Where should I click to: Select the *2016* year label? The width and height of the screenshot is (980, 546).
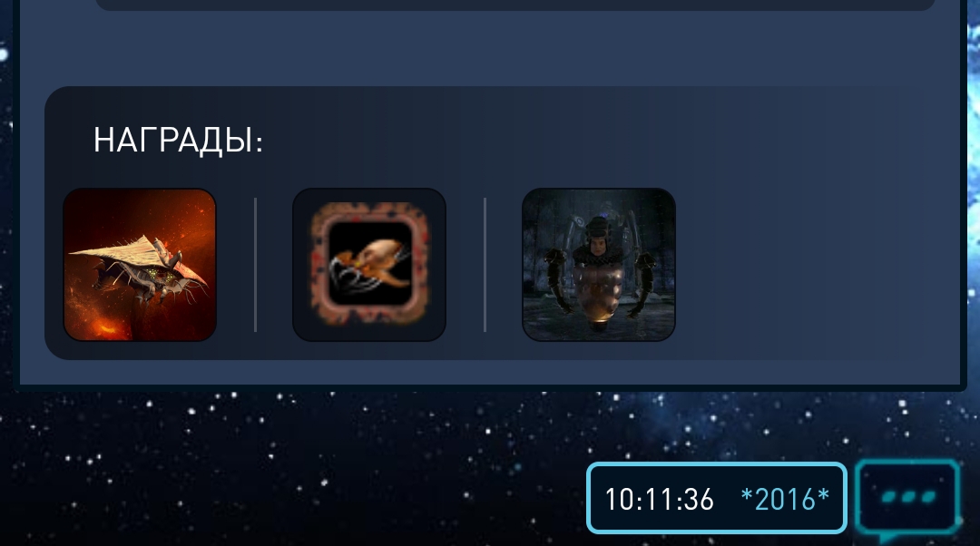[x=785, y=499]
